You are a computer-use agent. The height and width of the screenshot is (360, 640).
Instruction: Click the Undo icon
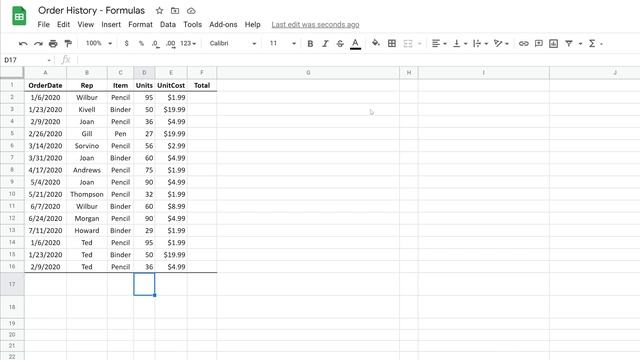(x=23, y=43)
